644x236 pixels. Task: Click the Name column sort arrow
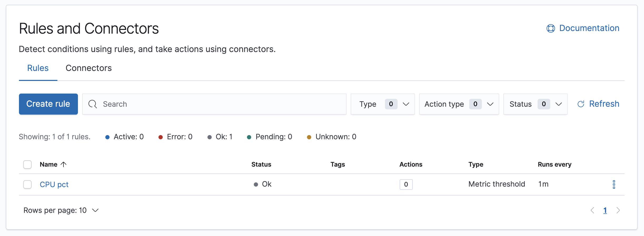[x=63, y=164]
